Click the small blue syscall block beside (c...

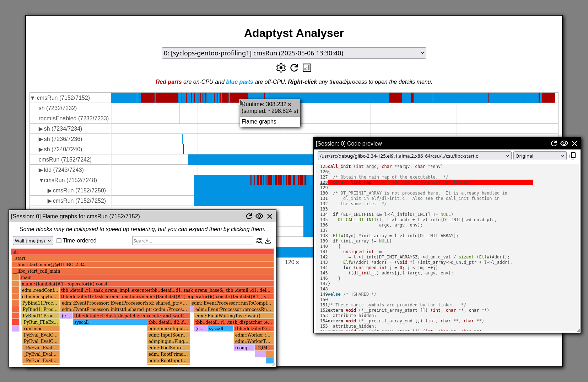(x=220, y=328)
